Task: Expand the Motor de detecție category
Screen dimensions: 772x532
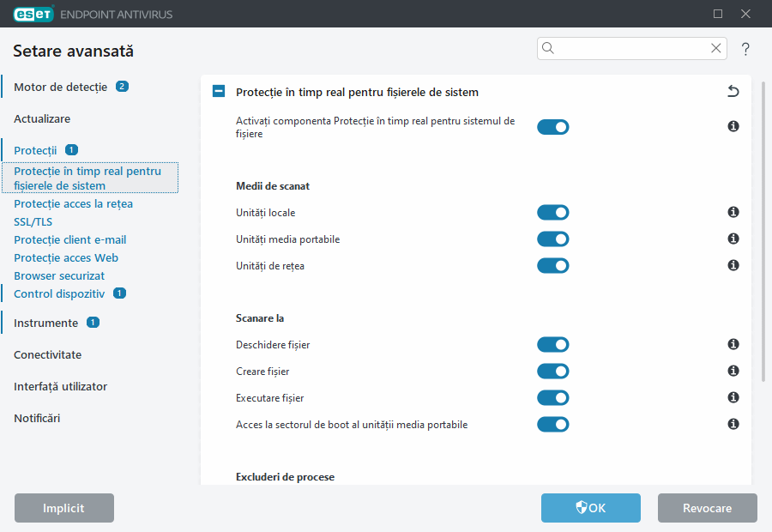Action: [60, 87]
